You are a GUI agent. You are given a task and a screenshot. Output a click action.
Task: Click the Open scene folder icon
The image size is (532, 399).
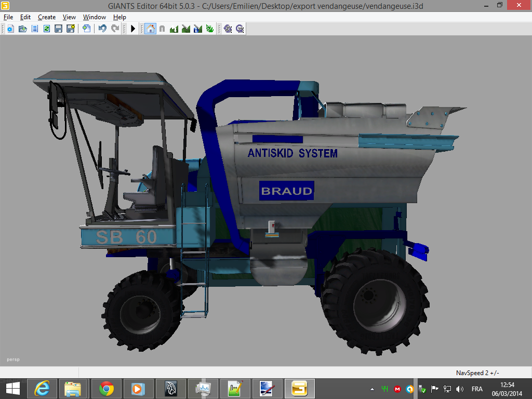[23, 29]
